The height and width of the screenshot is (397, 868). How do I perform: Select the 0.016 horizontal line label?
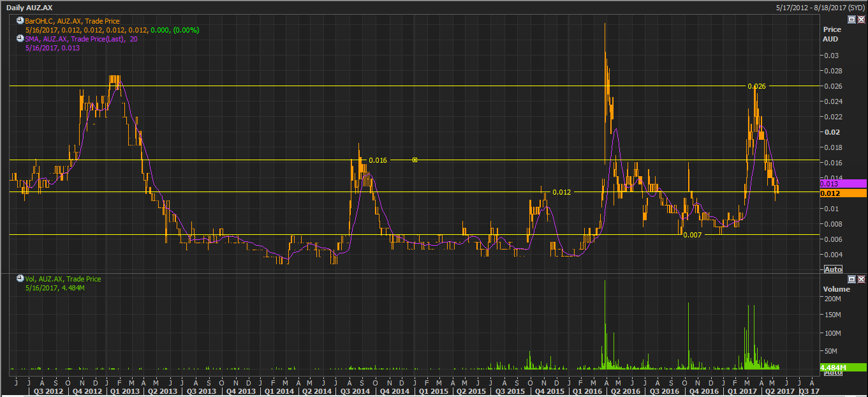pyautogui.click(x=378, y=160)
